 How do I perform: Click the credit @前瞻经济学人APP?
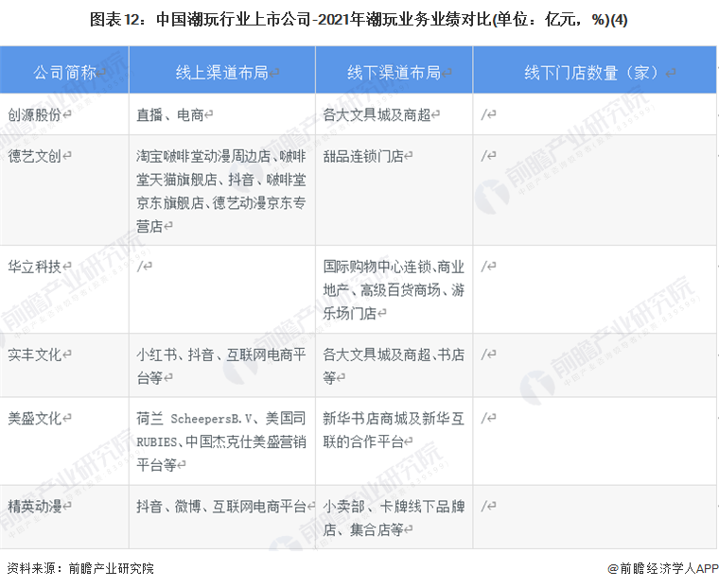click(663, 568)
